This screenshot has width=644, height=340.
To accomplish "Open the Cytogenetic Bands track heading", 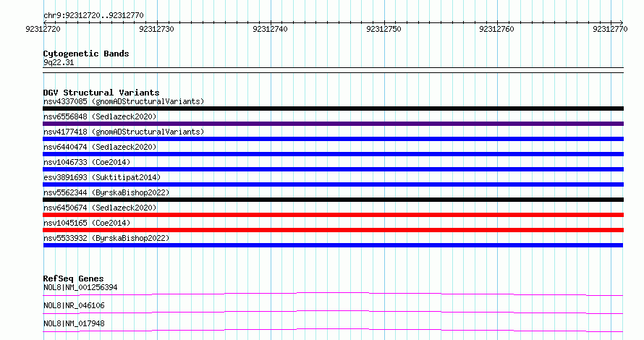I will coord(86,54).
